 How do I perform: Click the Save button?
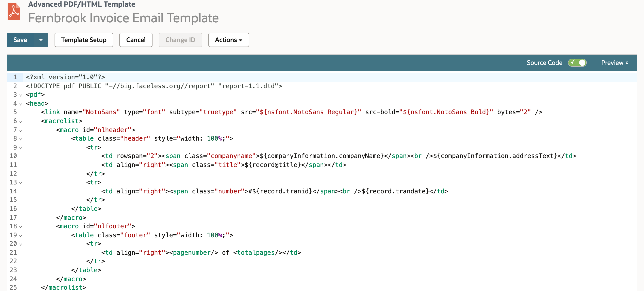pos(20,40)
